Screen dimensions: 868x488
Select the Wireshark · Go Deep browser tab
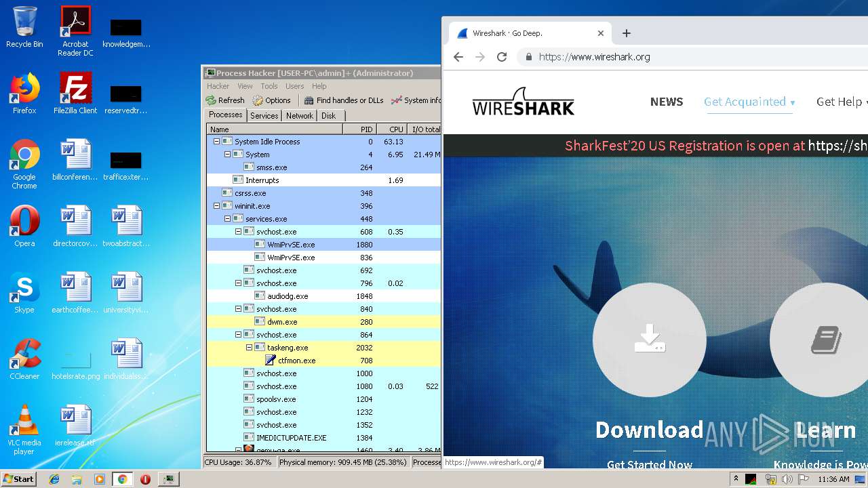[x=529, y=33]
